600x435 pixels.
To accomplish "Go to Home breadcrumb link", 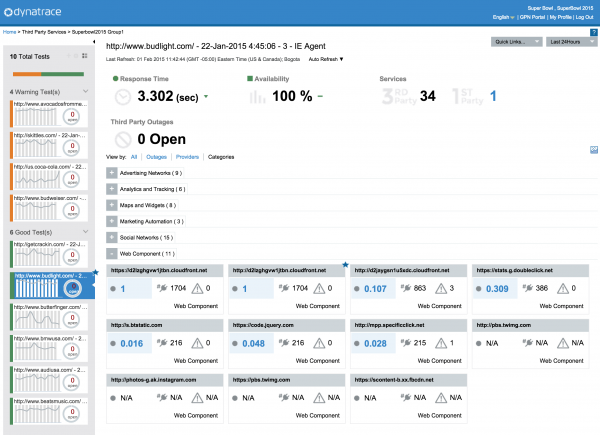I will 9,32.
